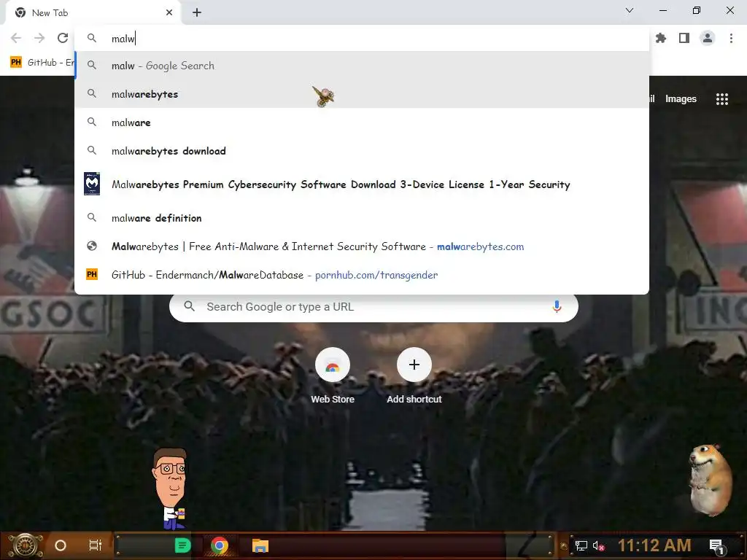The image size is (747, 560).
Task: Click the Search Google or type a URL box
Action: [x=373, y=307]
